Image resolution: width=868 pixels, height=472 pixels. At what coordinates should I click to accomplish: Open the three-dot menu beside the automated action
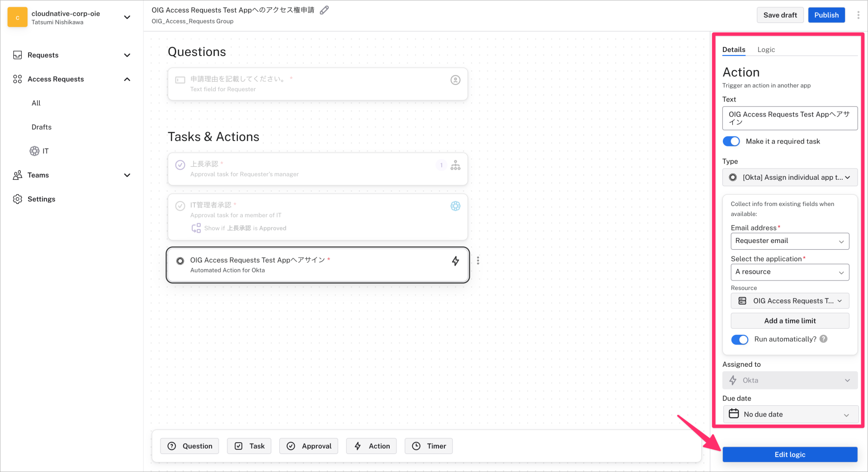point(478,261)
